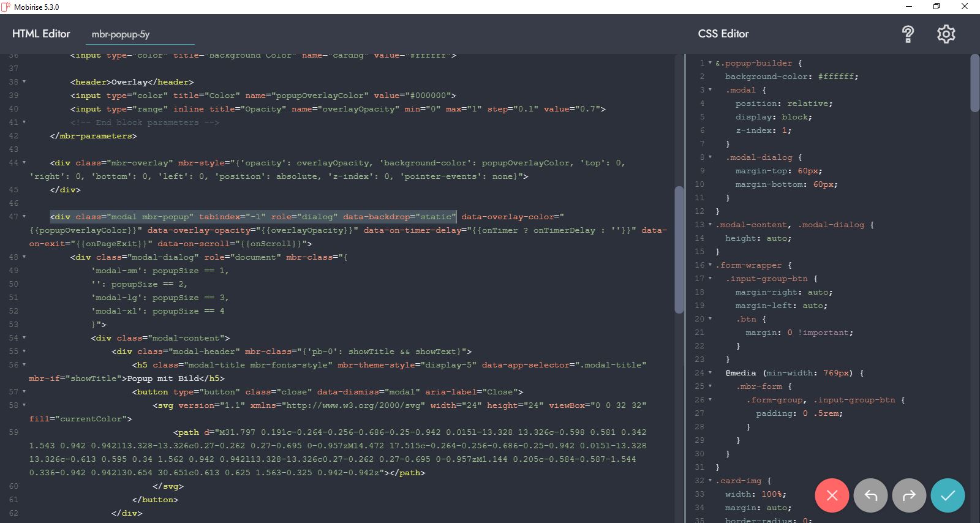The image size is (980, 523).
Task: Redo the edit with the right arrow
Action: click(x=909, y=495)
